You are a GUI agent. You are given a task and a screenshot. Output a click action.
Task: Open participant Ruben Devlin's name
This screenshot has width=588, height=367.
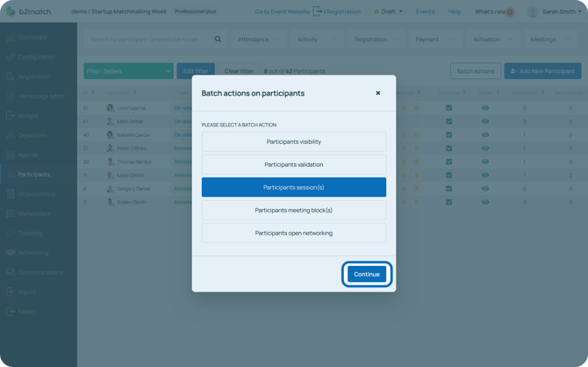point(132,202)
